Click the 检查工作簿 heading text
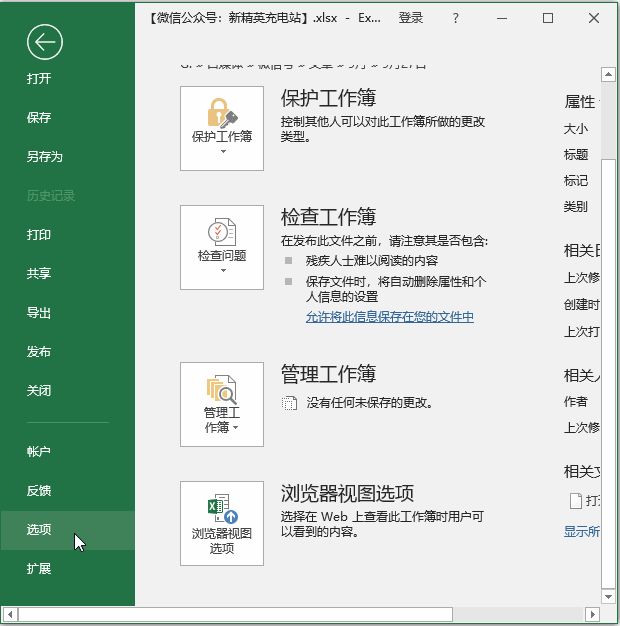Viewport: 620px width, 626px height. pyautogui.click(x=328, y=217)
